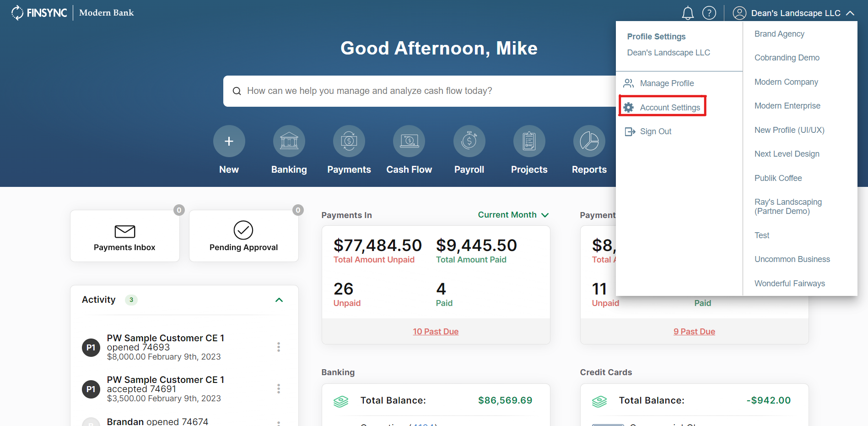The image size is (868, 426).
Task: Open the help question mark icon
Action: (709, 13)
